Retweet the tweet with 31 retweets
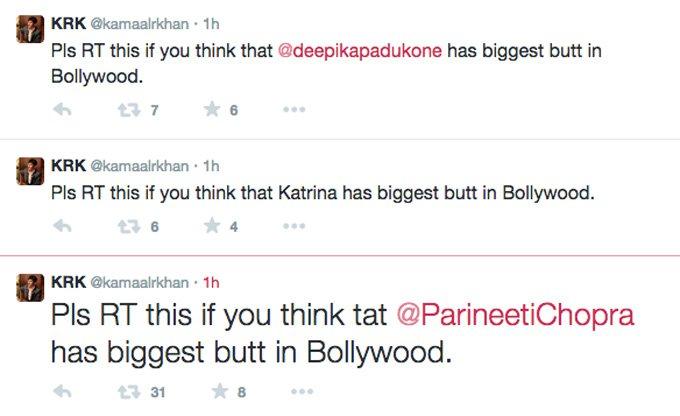The height and width of the screenshot is (416, 680). pyautogui.click(x=129, y=392)
